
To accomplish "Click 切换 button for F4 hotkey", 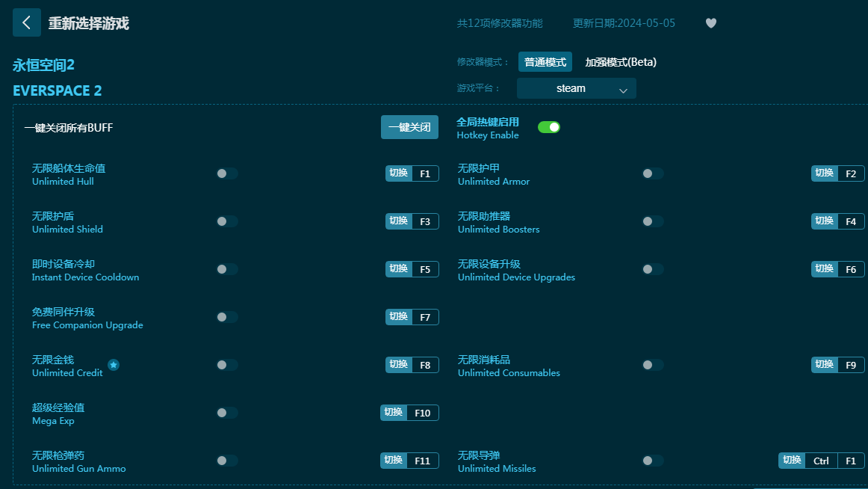I will coord(824,221).
